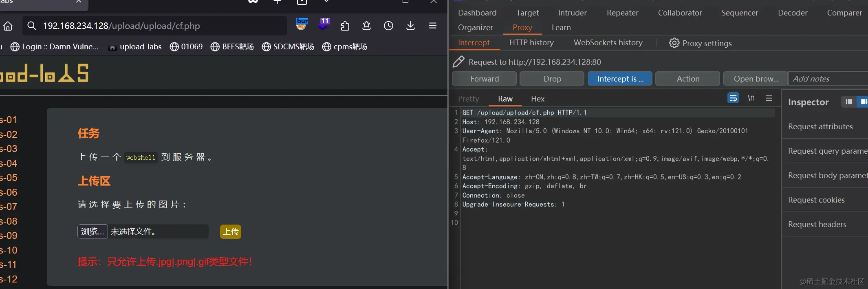Screen dimensions: 868x289
Task: Open the s-01 level in sidebar
Action: pyautogui.click(x=9, y=120)
